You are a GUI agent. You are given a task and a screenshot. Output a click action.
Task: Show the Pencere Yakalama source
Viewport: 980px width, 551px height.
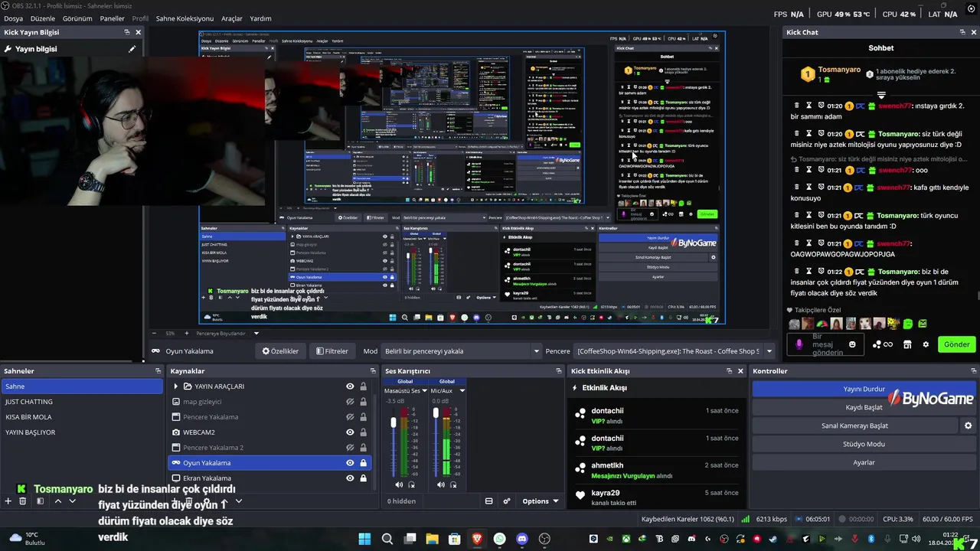tap(350, 417)
